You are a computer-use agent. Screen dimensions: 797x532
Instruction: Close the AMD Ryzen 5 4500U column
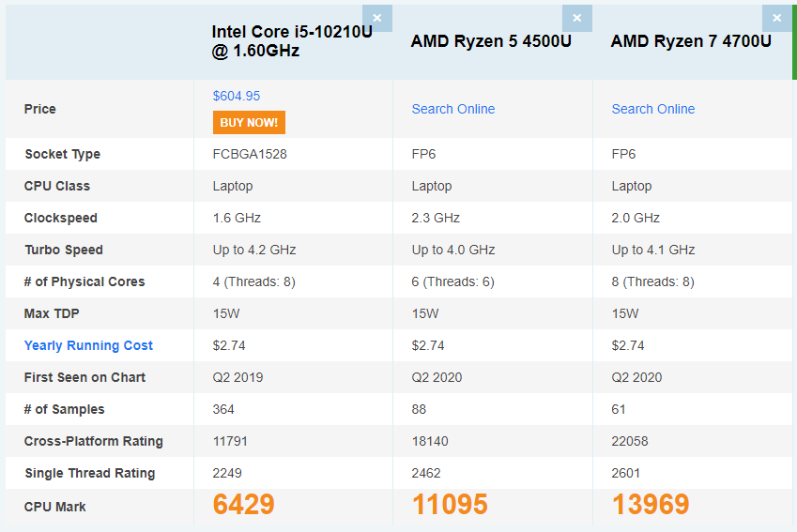click(576, 18)
